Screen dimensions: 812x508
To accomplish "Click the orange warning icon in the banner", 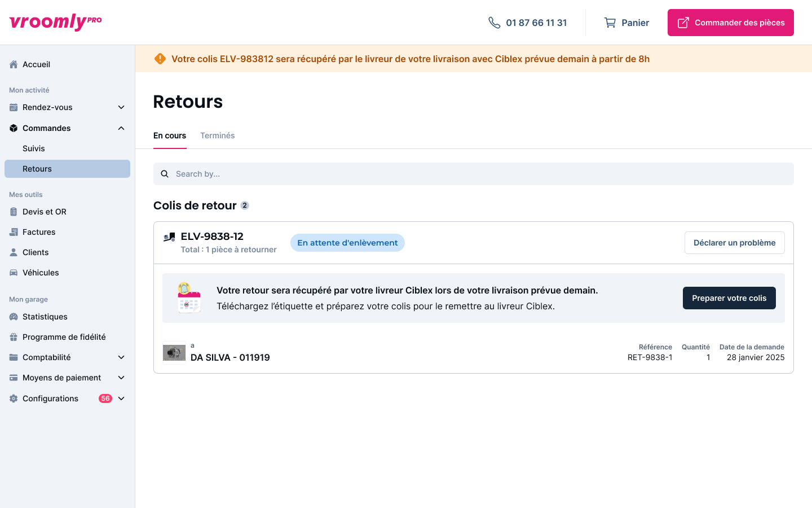I will [160, 59].
